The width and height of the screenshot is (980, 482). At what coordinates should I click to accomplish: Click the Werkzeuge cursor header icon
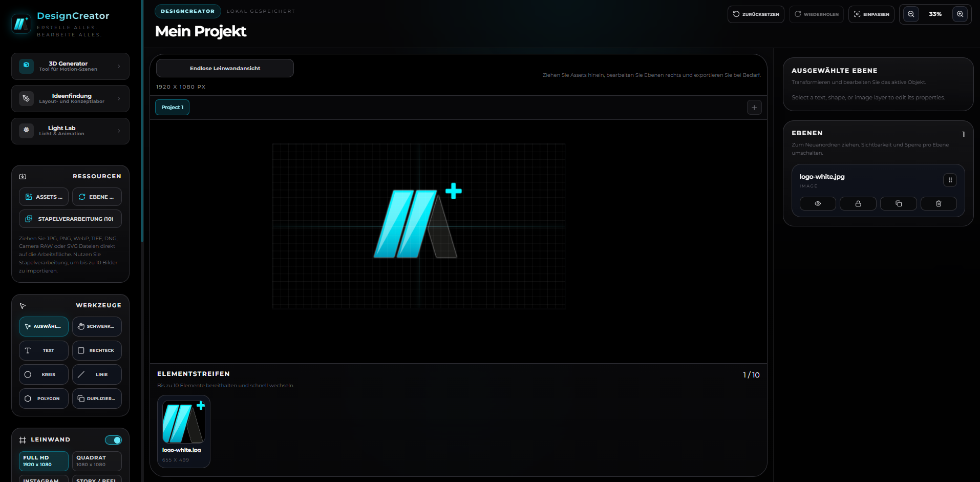click(x=23, y=306)
